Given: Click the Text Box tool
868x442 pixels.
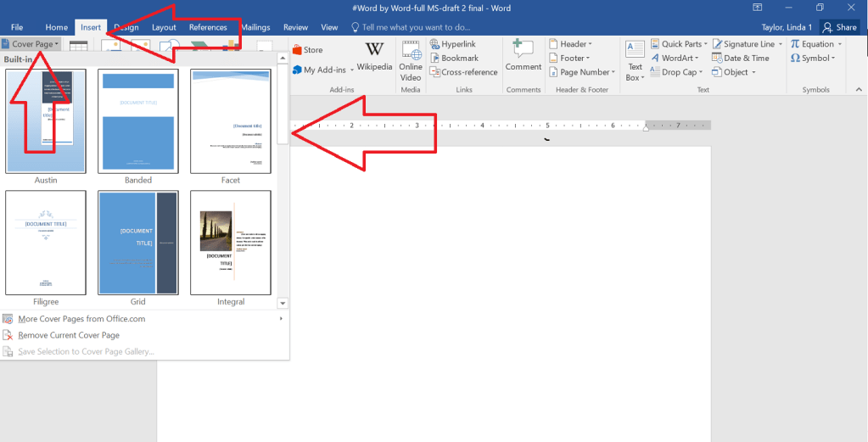Looking at the screenshot, I should click(x=635, y=60).
